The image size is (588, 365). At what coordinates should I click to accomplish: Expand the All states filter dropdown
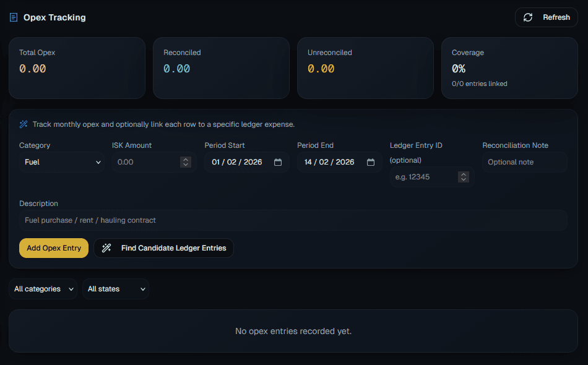(x=115, y=289)
